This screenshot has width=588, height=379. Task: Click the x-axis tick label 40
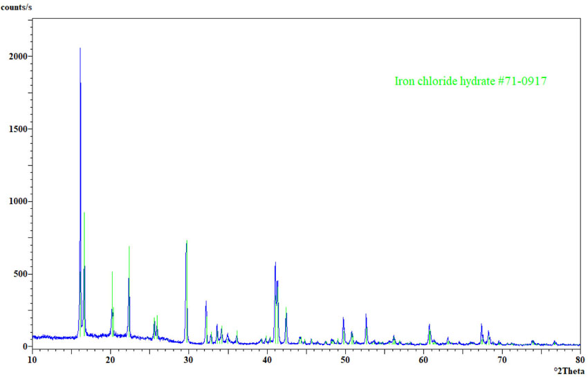(x=267, y=360)
